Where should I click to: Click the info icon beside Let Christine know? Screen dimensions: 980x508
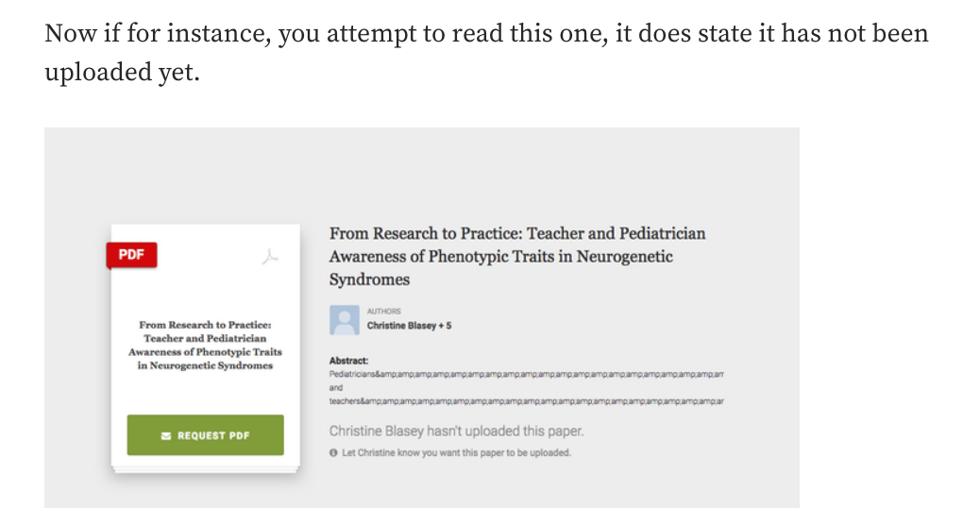pos(333,452)
